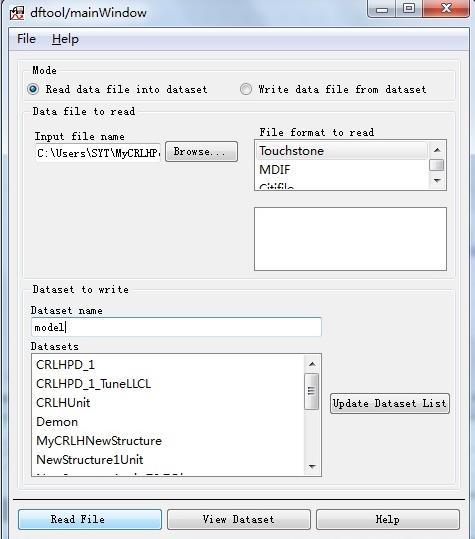Open the File menu

pyautogui.click(x=26, y=38)
